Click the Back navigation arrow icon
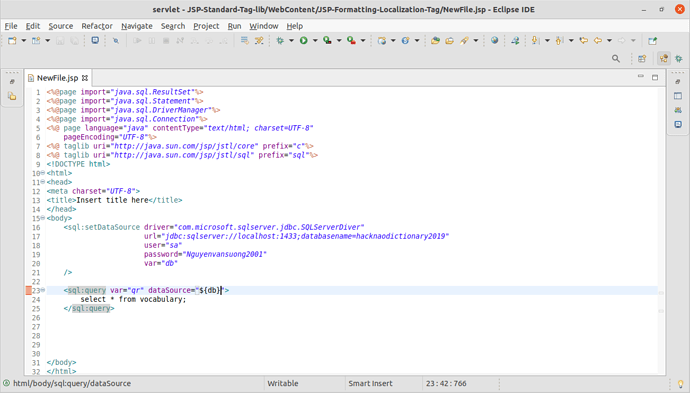 pyautogui.click(x=598, y=40)
